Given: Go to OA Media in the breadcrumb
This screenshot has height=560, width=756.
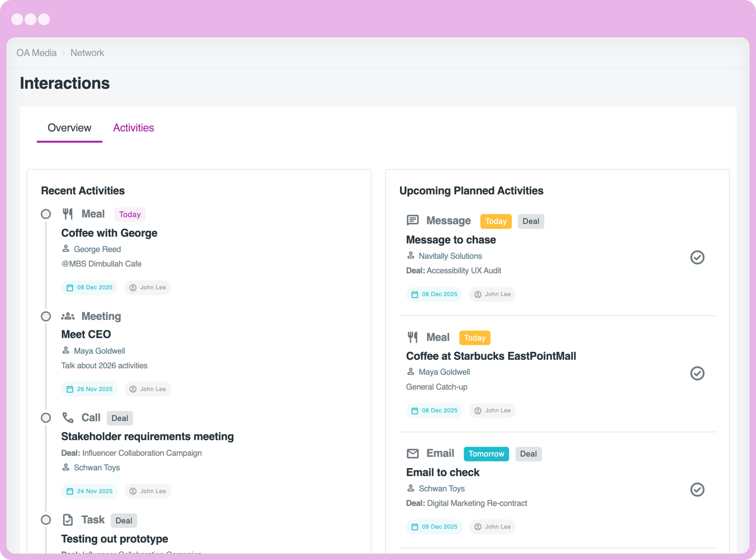Looking at the screenshot, I should click(x=36, y=53).
